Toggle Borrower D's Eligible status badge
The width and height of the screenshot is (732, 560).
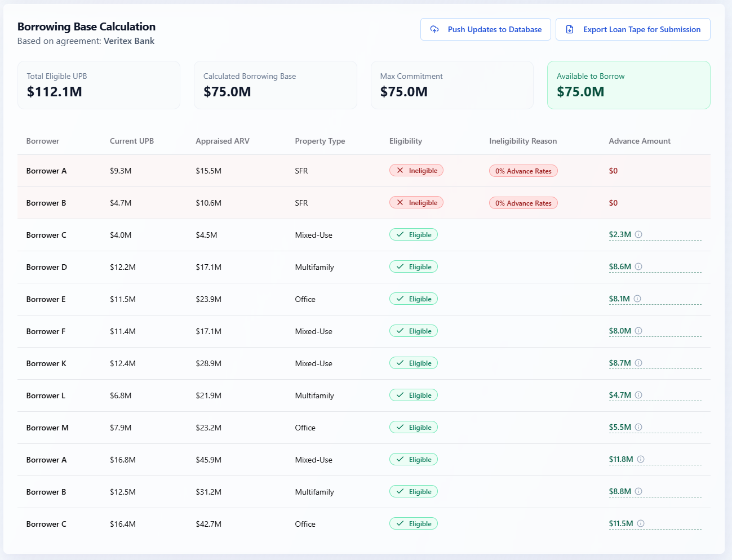[x=414, y=266]
